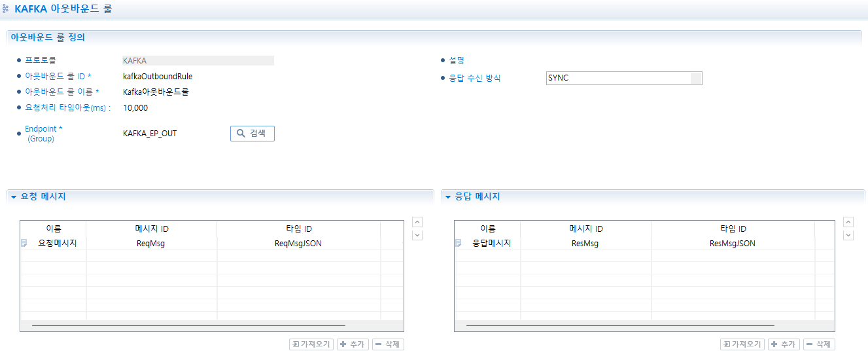This screenshot has height=351, width=868.
Task: Click the 검색 search button for Endpoint
Action: pyautogui.click(x=252, y=133)
